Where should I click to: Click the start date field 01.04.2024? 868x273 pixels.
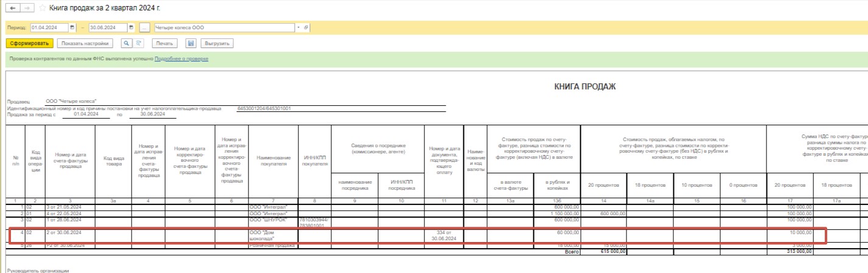tap(49, 27)
